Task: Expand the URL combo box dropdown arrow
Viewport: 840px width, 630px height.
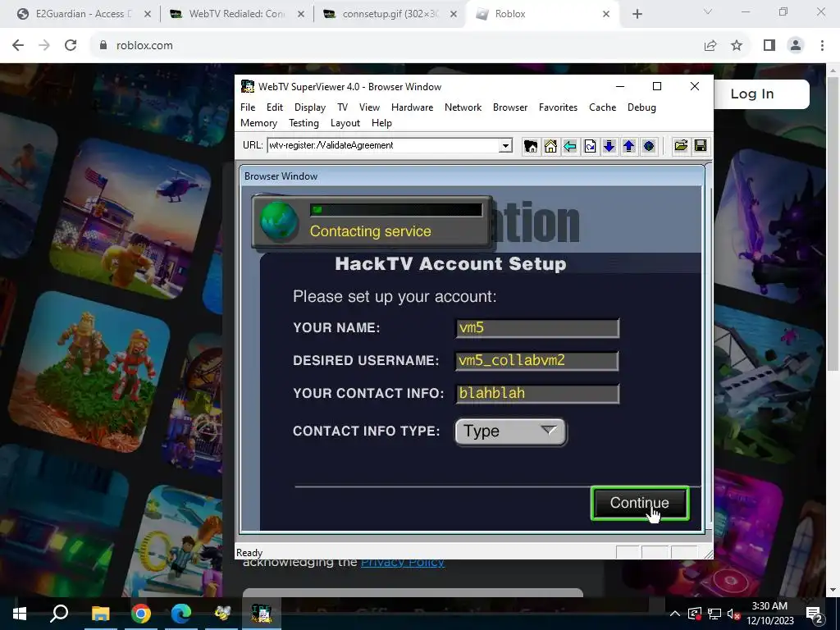Action: click(505, 146)
